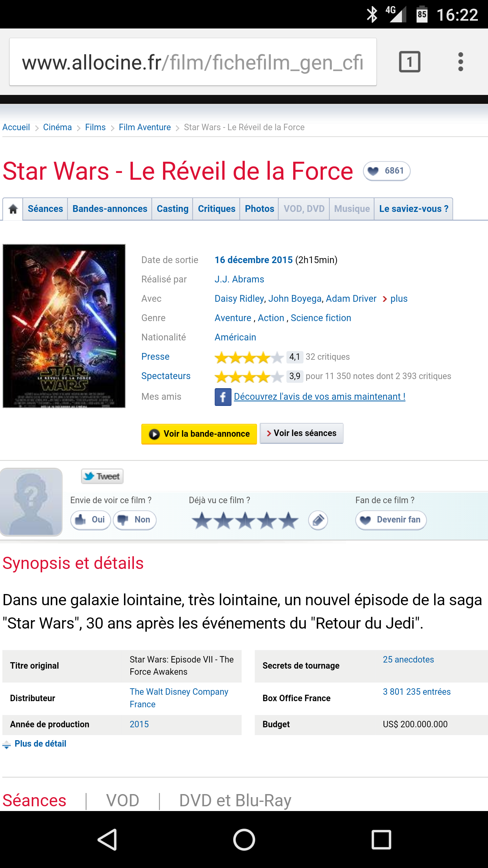488x868 pixels.
Task: Open the browser tab switcher icon
Action: pyautogui.click(x=409, y=62)
